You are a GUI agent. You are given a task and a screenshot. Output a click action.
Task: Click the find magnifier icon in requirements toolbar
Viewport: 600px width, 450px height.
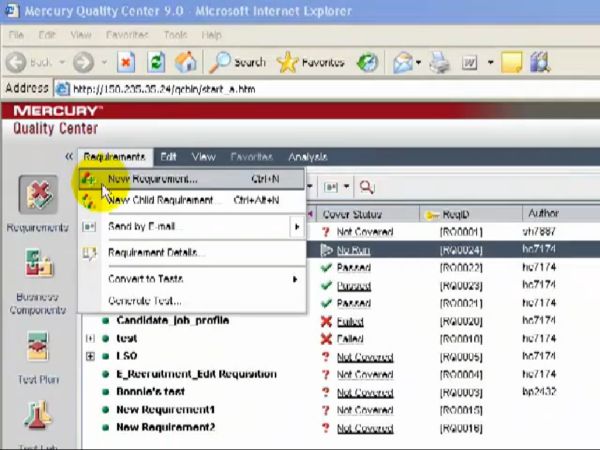[367, 187]
